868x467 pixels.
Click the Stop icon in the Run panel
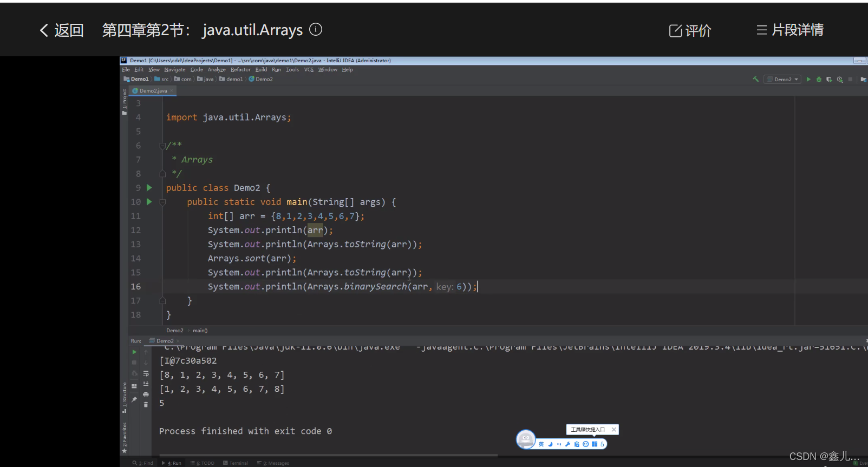tap(134, 363)
